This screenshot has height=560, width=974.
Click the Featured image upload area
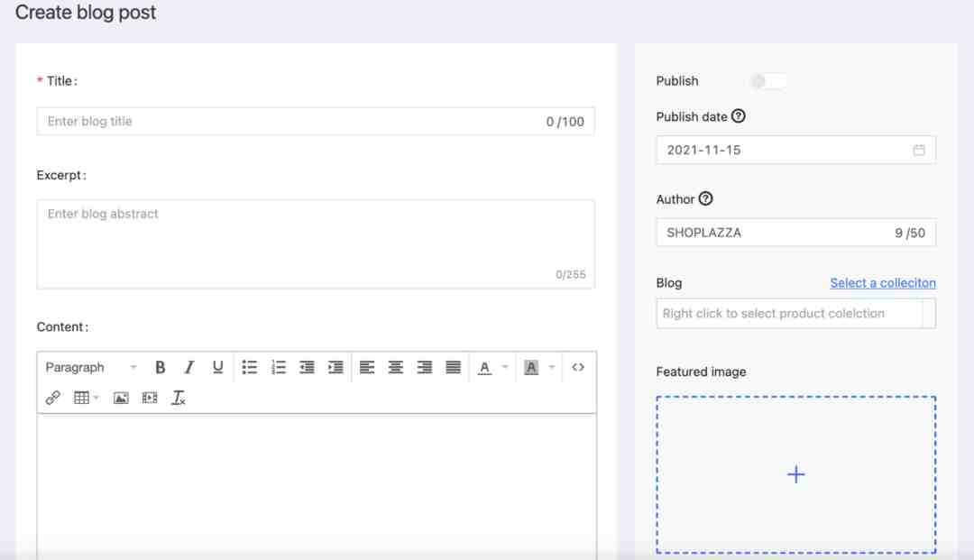point(795,475)
